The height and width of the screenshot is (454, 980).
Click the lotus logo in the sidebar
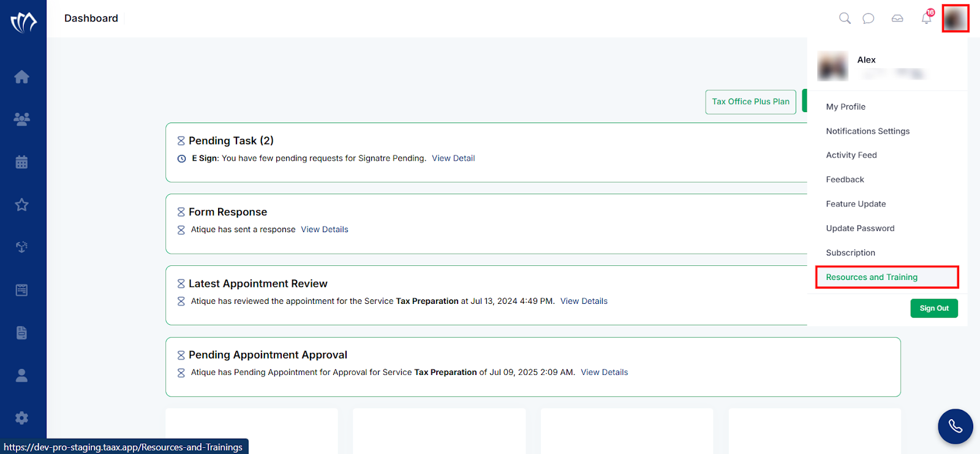click(x=23, y=22)
